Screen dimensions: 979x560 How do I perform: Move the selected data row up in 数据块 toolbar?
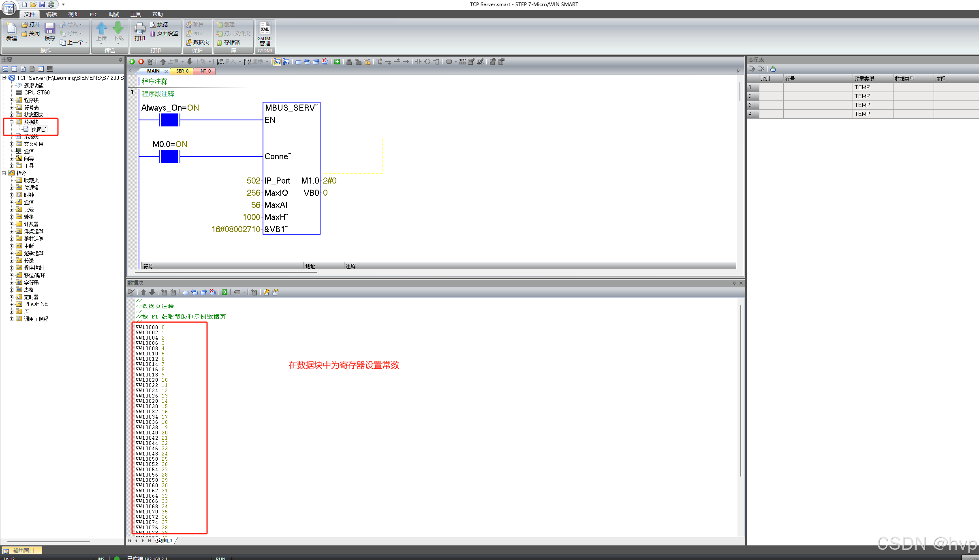(x=144, y=292)
